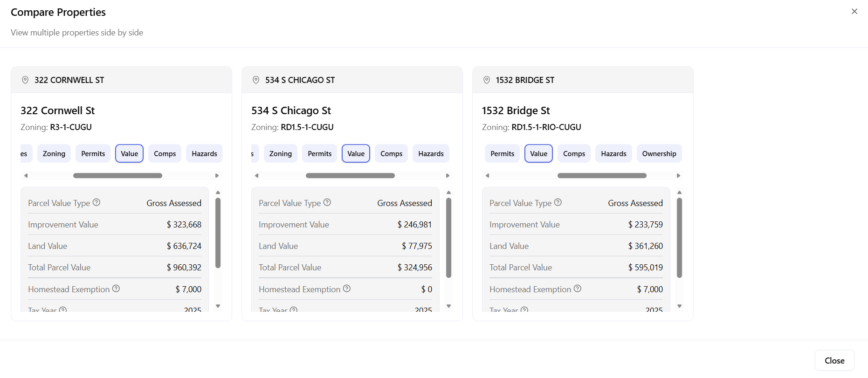Click right tab-scroll arrow in Cornwell card

click(217, 176)
